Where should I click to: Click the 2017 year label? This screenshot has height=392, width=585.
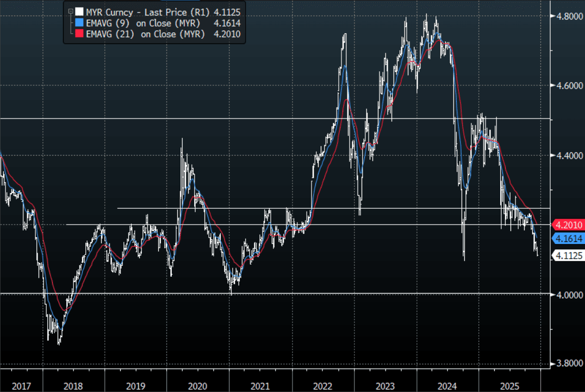(21, 386)
